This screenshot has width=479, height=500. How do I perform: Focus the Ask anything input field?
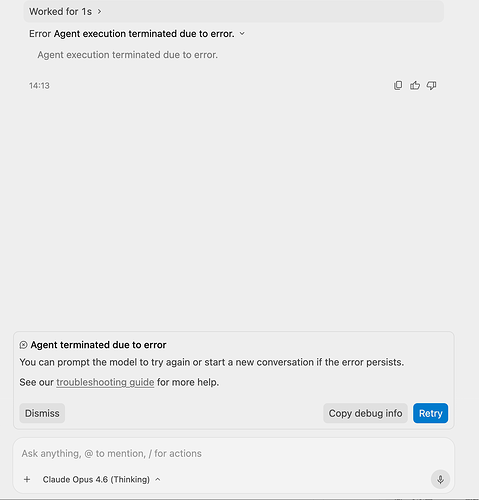point(233,453)
